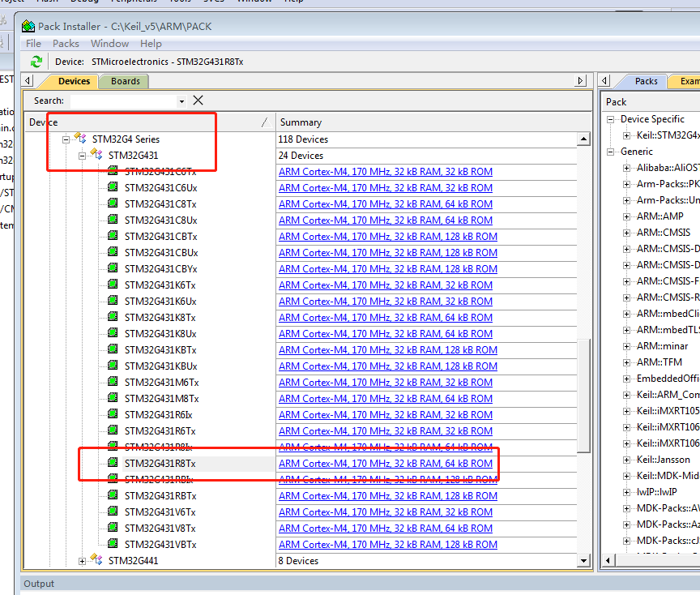Click the green refresh icon in toolbar
The width and height of the screenshot is (700, 595).
(x=36, y=62)
